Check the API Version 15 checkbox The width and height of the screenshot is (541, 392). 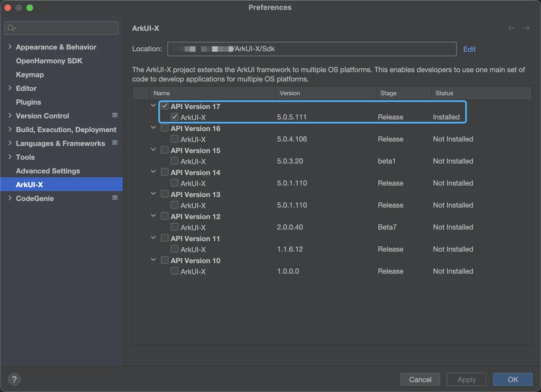[x=165, y=150]
